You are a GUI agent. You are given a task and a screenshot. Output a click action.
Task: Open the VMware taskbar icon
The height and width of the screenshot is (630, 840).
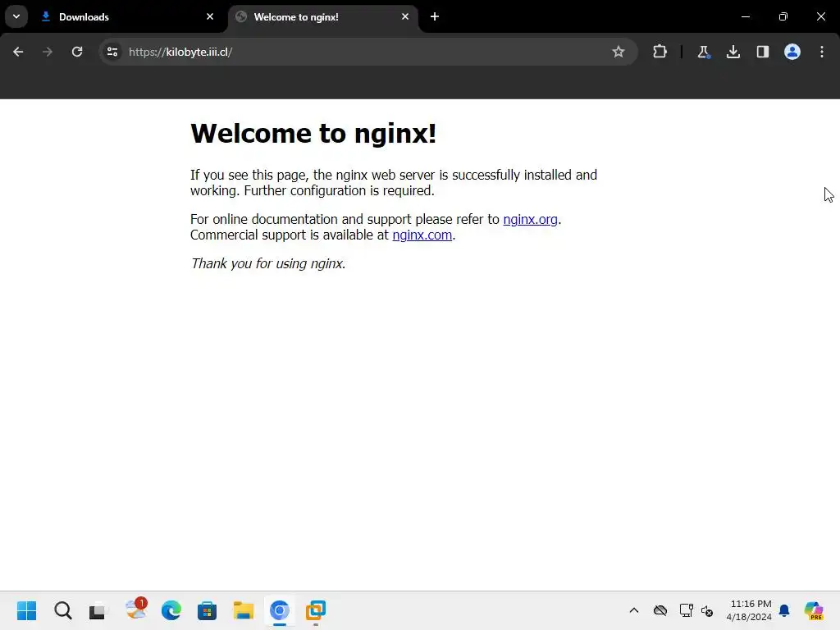(316, 610)
